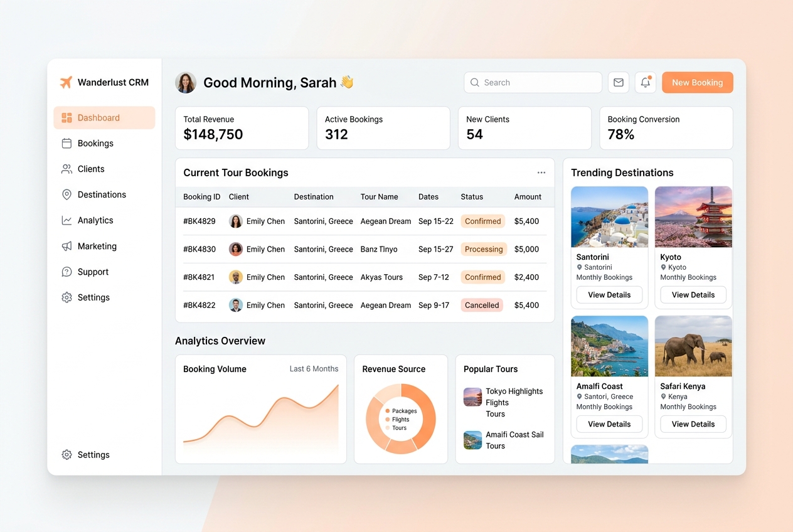
Task: Open Sarah's profile avatar
Action: pos(186,83)
